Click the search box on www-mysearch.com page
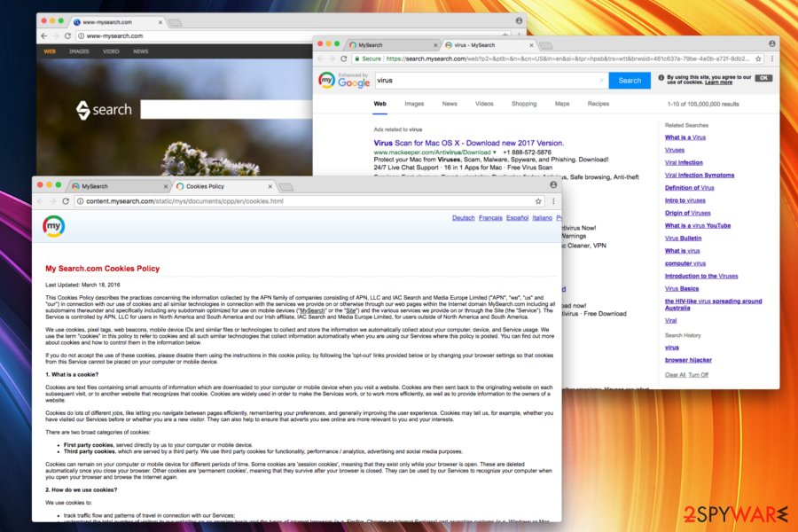 pos(226,109)
